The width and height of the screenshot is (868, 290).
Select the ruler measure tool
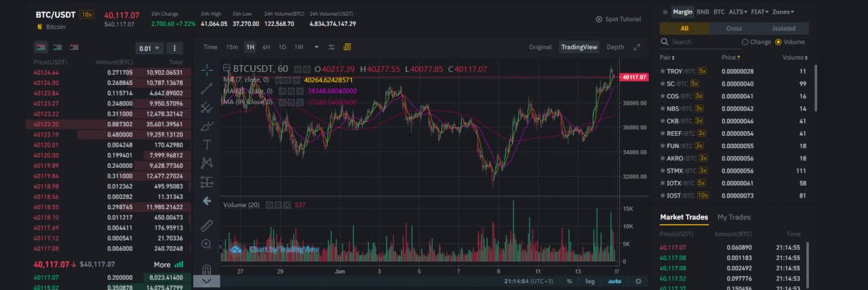207,225
